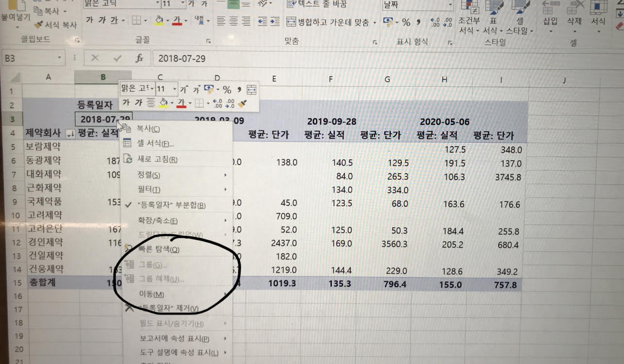The image size is (624, 364).
Task: Click the format painter brush in mini toolbar
Action: point(242,103)
